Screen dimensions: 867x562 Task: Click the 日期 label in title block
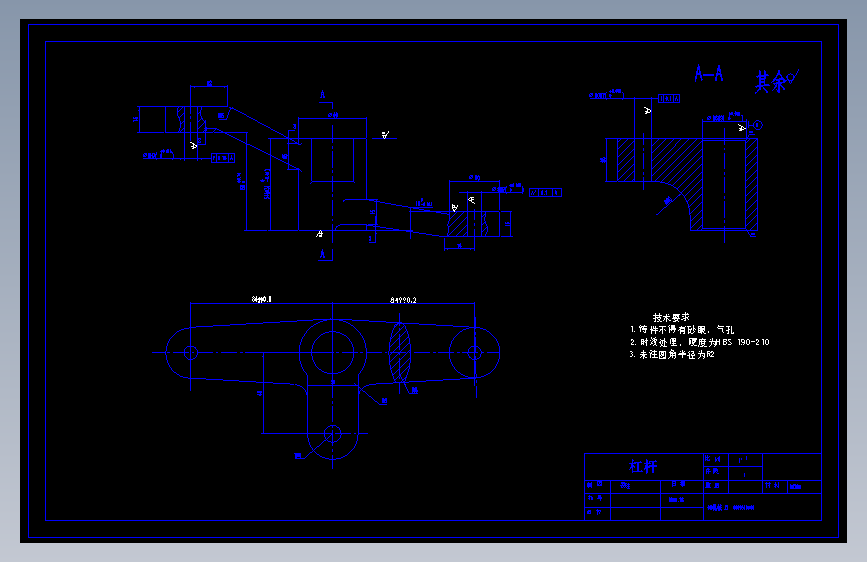(x=678, y=484)
